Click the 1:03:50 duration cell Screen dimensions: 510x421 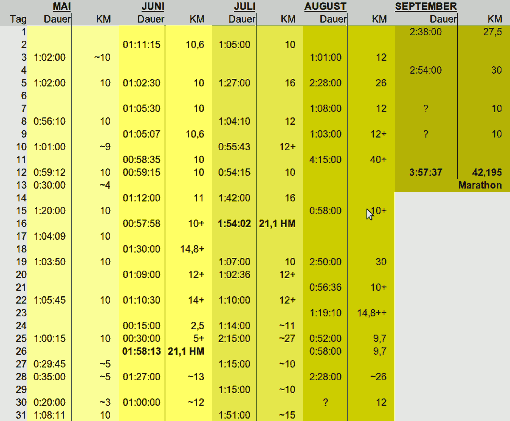[x=49, y=262]
